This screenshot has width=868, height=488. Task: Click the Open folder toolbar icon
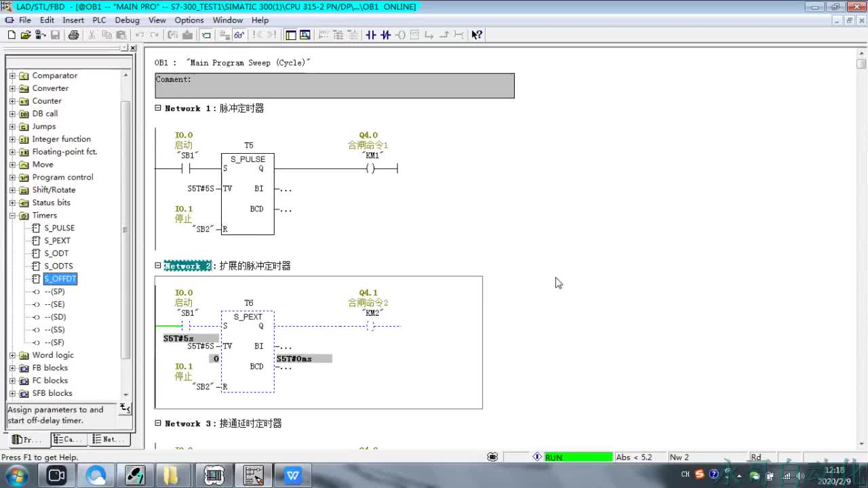click(x=25, y=35)
